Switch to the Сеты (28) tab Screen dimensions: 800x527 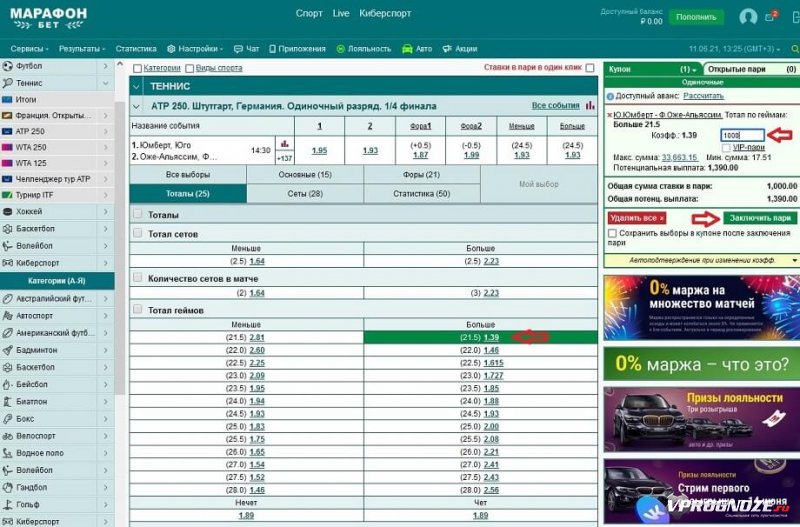(304, 193)
